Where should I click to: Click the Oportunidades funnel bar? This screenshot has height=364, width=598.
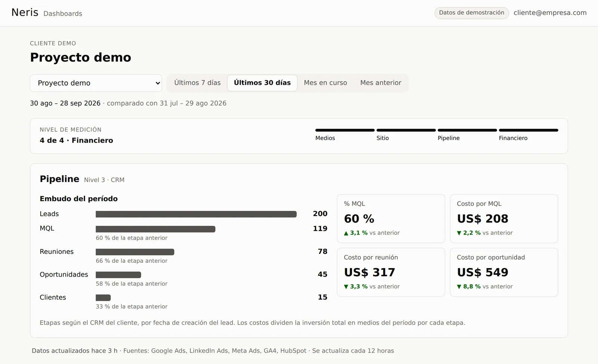click(x=118, y=275)
